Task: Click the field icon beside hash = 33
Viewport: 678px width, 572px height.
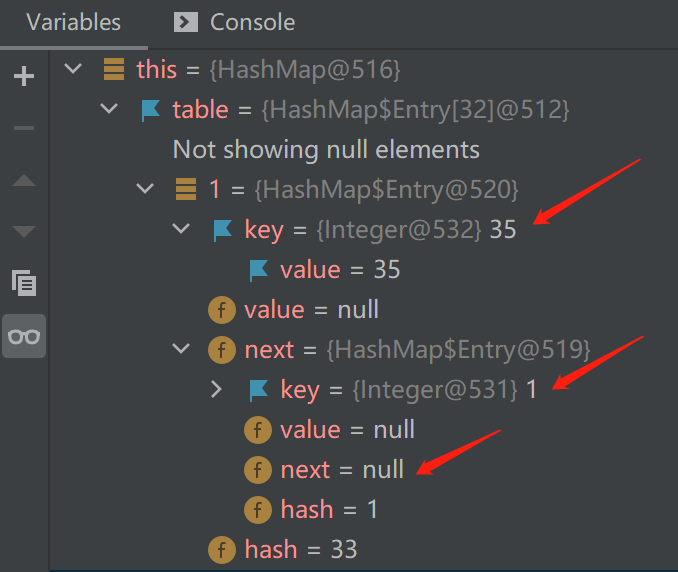Action: 222,549
